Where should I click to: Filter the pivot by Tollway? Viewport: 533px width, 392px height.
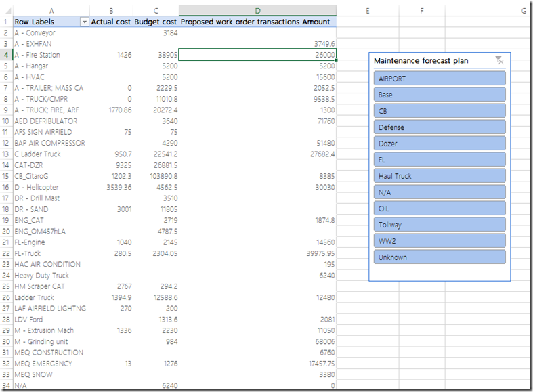[x=440, y=225]
